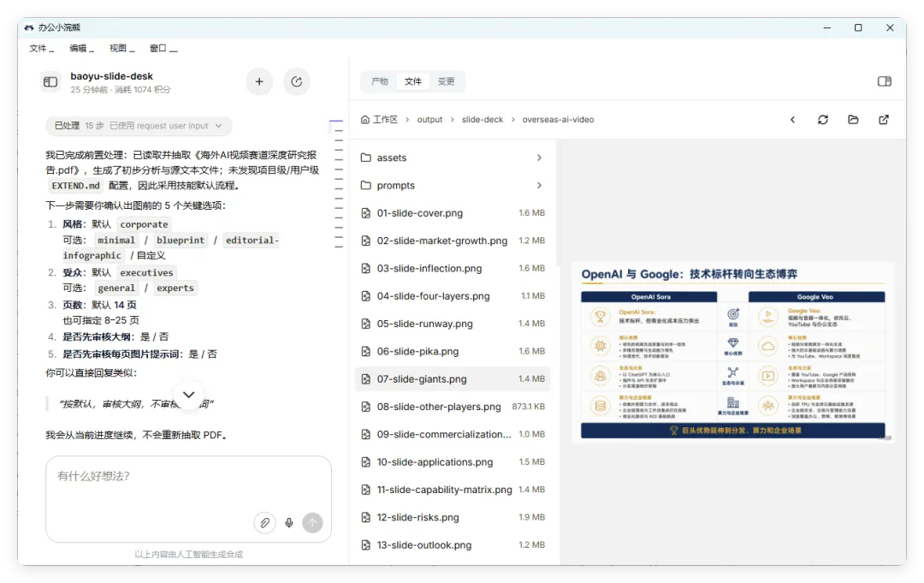The width and height of the screenshot is (924, 583).
Task: Navigate to 工作区 in breadcrumb
Action: coord(385,120)
